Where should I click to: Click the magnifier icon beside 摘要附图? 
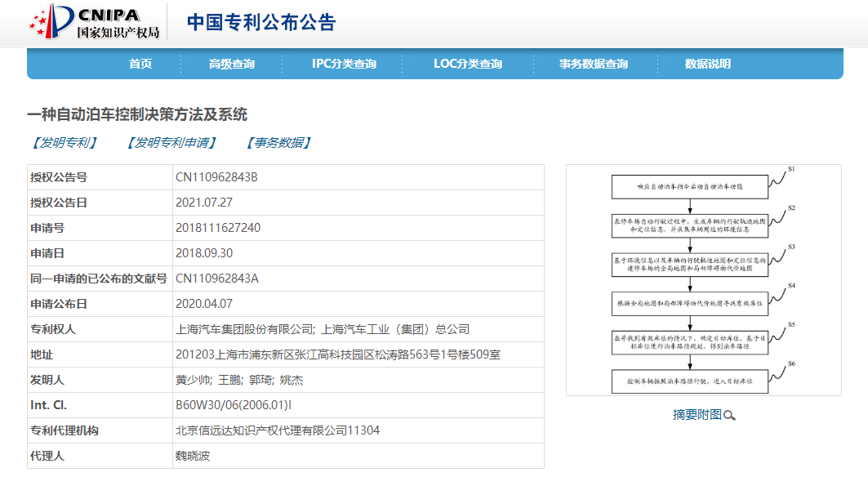[x=729, y=416]
